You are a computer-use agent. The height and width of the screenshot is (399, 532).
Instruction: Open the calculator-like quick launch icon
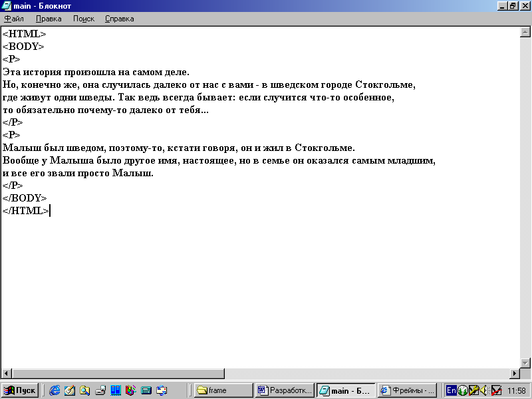click(146, 390)
